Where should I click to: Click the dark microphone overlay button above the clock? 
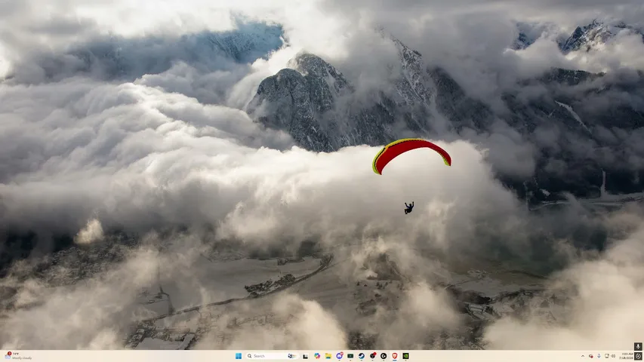638,346
